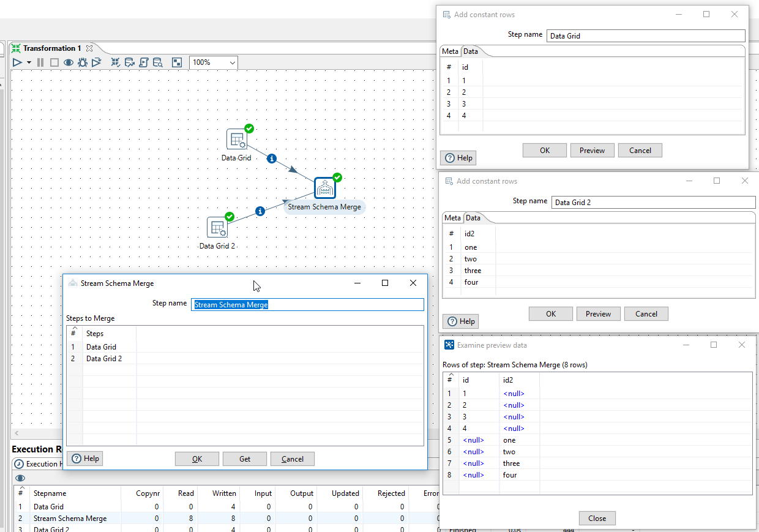Open the zoom level dropdown showing 100%

[213, 62]
